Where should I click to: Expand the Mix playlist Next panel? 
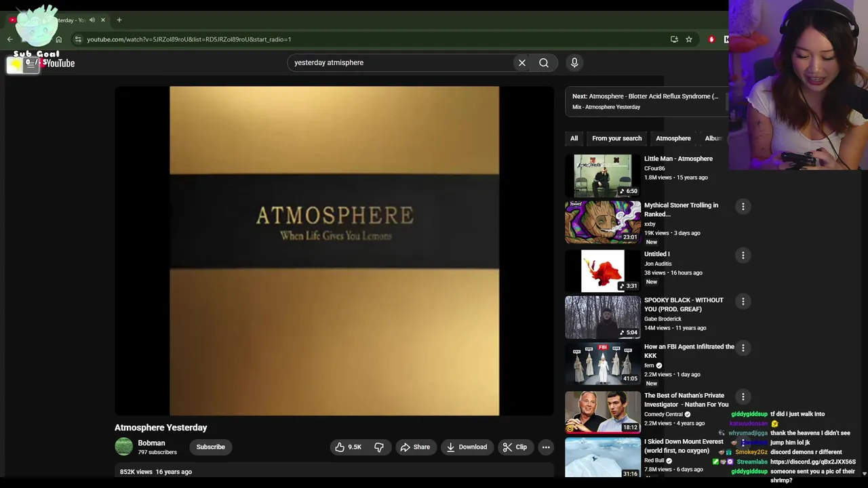tap(646, 101)
